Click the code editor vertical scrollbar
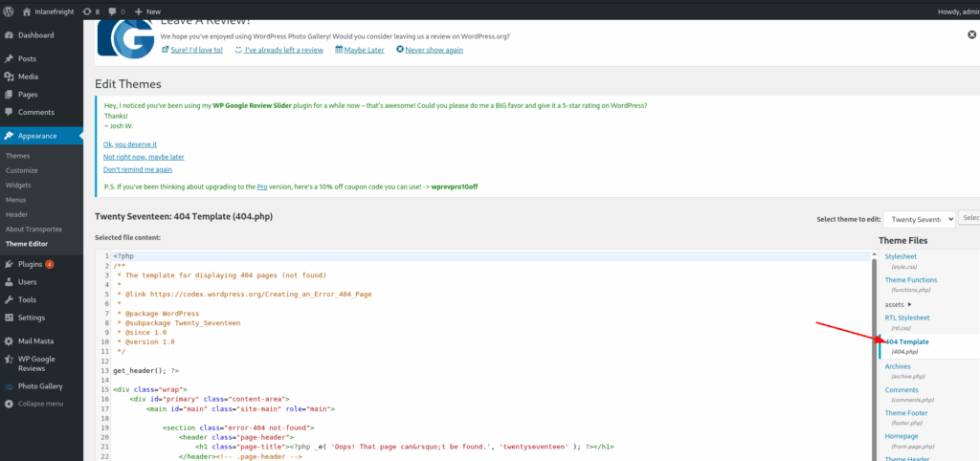Image resolution: width=980 pixels, height=461 pixels. tap(875, 354)
